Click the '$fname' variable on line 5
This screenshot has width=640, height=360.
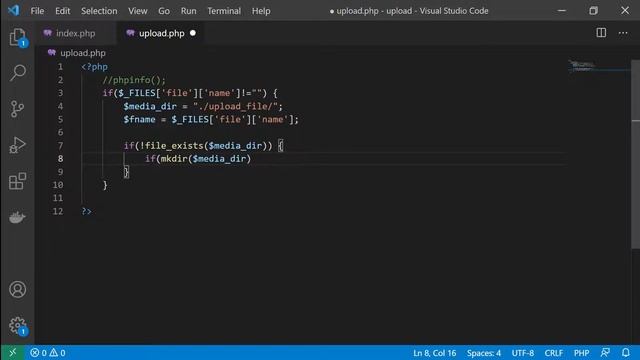tap(139, 120)
